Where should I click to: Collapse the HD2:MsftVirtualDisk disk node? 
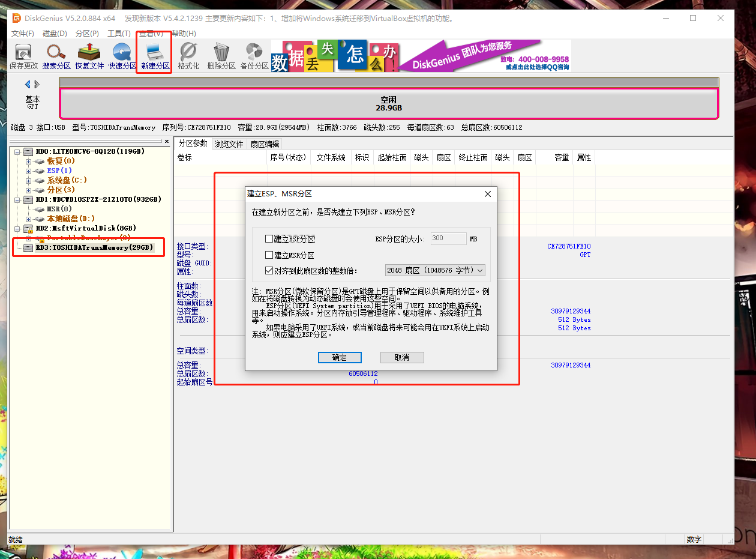tap(18, 229)
